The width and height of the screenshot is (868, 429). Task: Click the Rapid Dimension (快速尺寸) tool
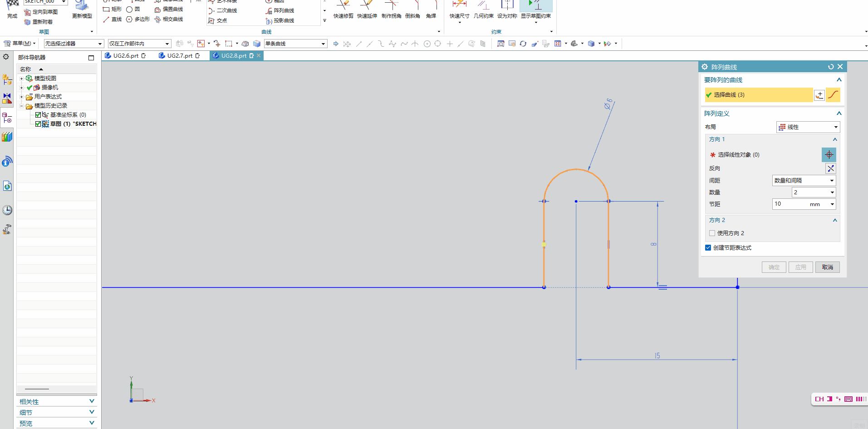point(459,9)
